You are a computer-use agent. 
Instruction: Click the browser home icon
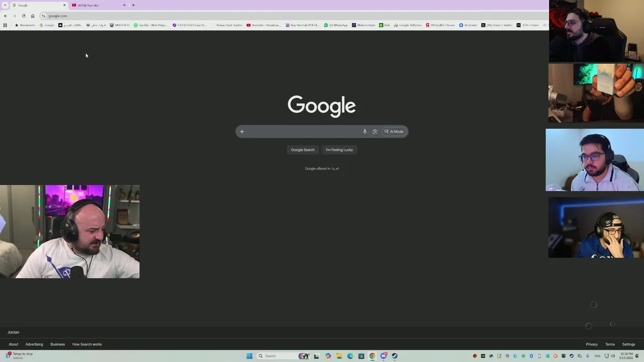tap(33, 16)
